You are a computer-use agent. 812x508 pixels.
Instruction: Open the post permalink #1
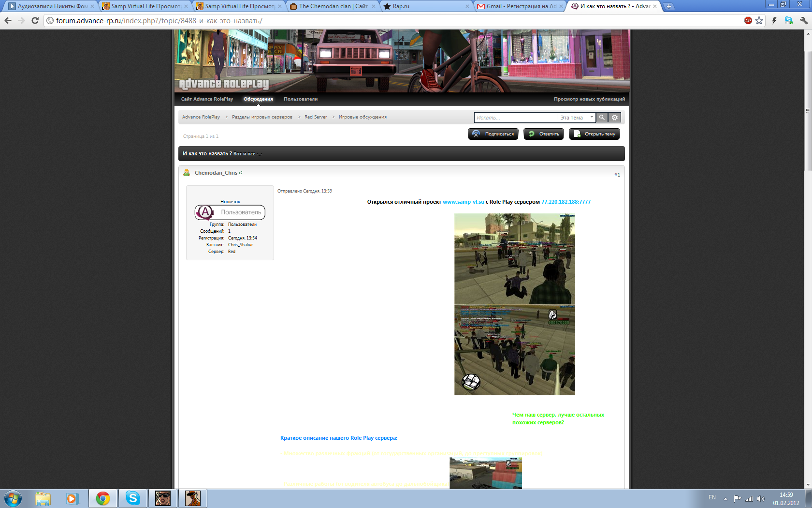click(x=617, y=175)
